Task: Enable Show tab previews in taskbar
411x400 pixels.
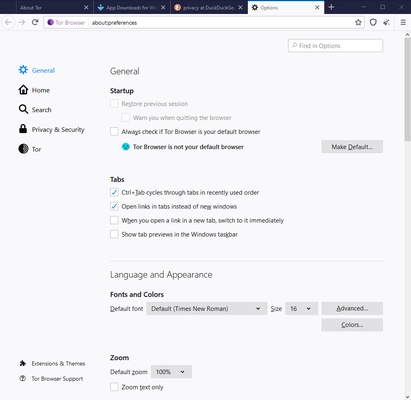Action: click(114, 234)
